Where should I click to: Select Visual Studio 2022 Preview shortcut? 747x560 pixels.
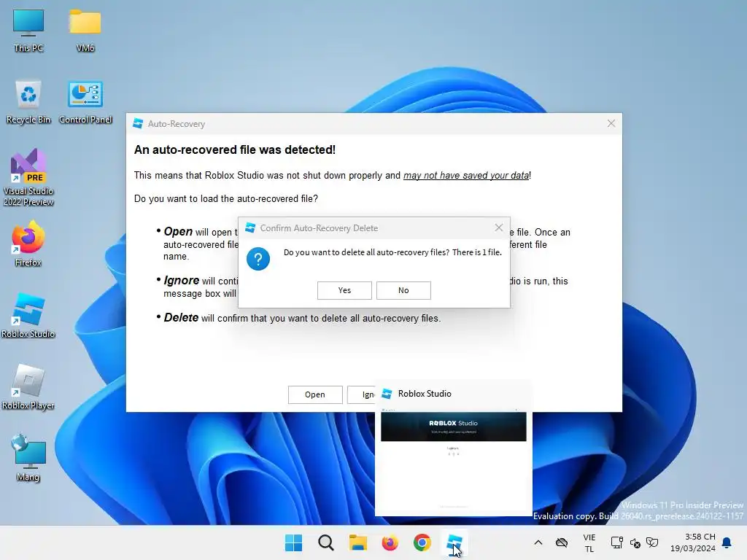point(28,177)
